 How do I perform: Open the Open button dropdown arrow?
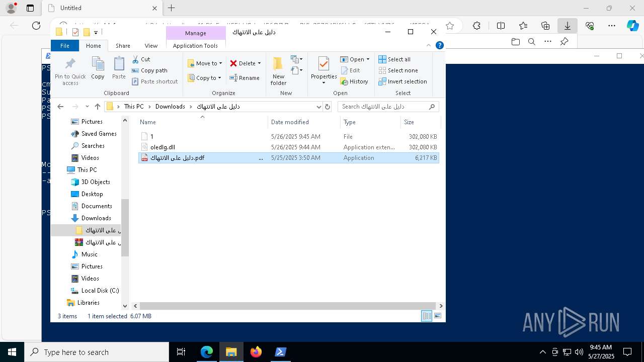point(368,59)
